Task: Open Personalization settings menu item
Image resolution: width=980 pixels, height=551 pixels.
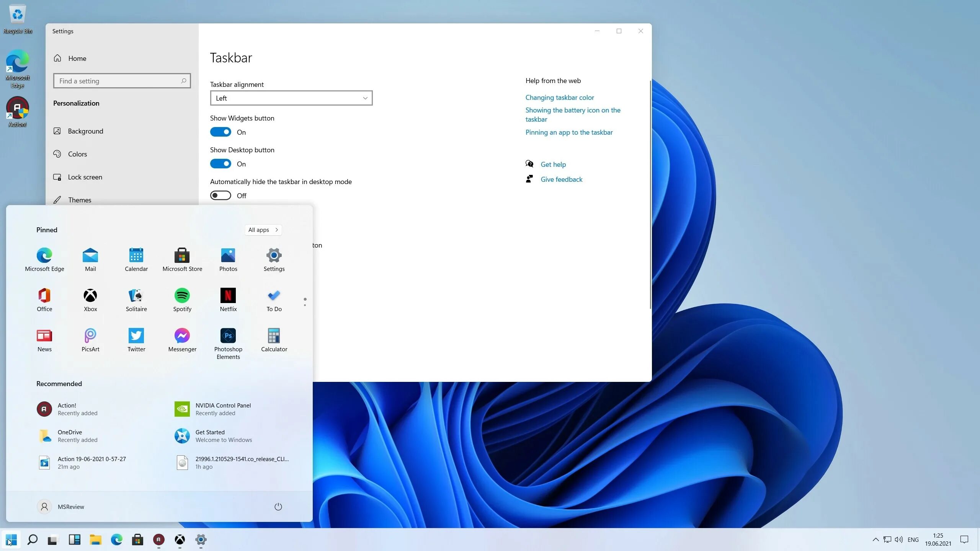Action: click(x=76, y=102)
